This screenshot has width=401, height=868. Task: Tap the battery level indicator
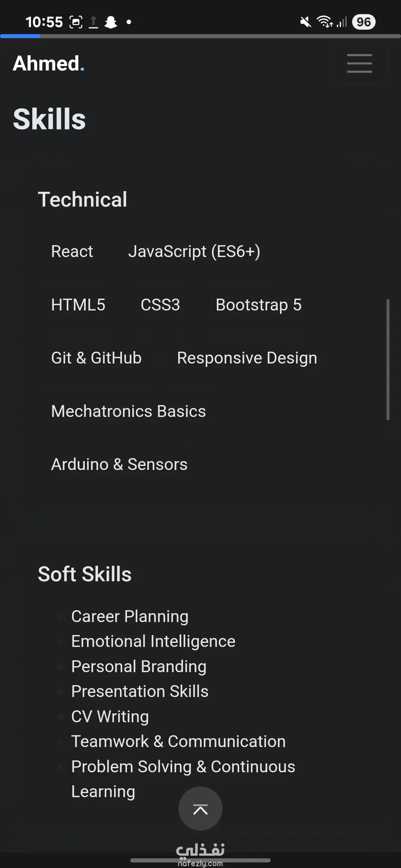tap(363, 22)
